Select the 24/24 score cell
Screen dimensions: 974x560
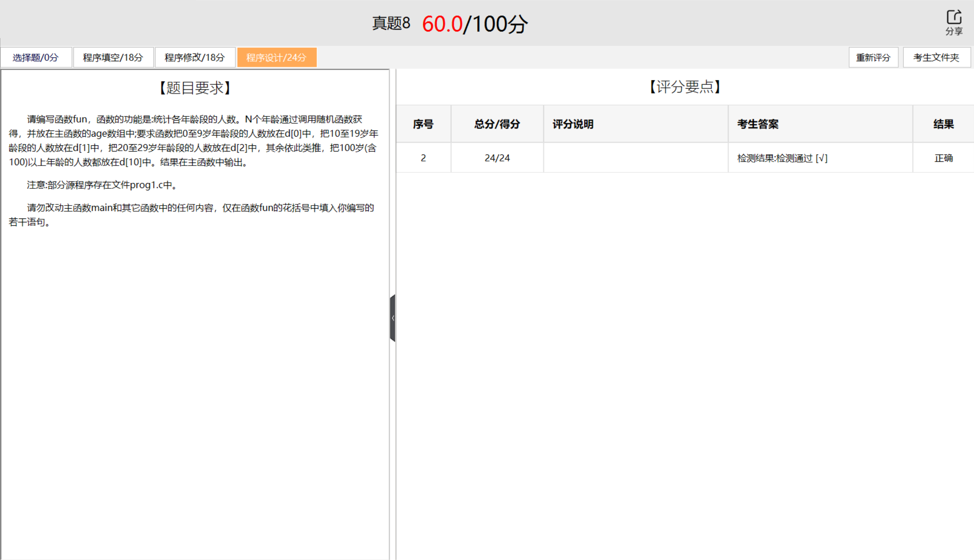(497, 158)
